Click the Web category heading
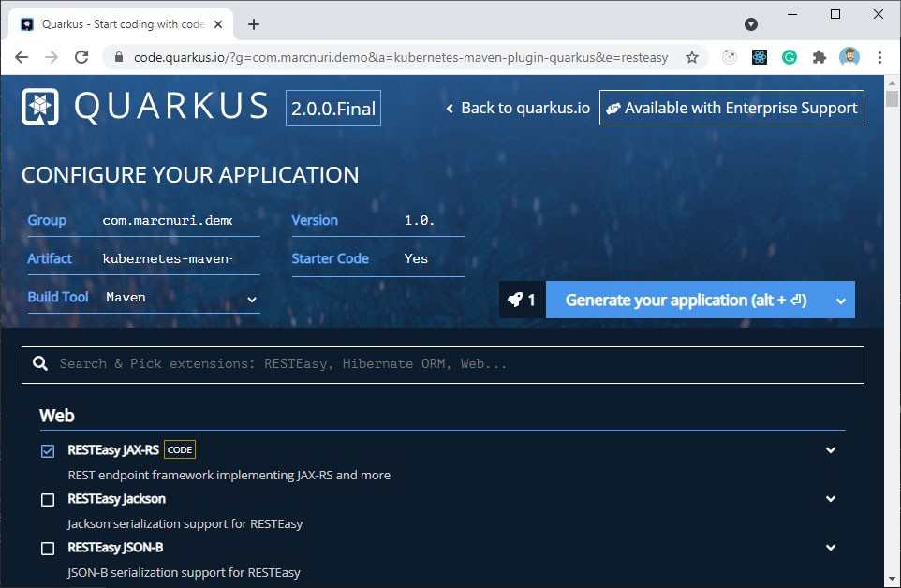901x588 pixels. [x=57, y=416]
